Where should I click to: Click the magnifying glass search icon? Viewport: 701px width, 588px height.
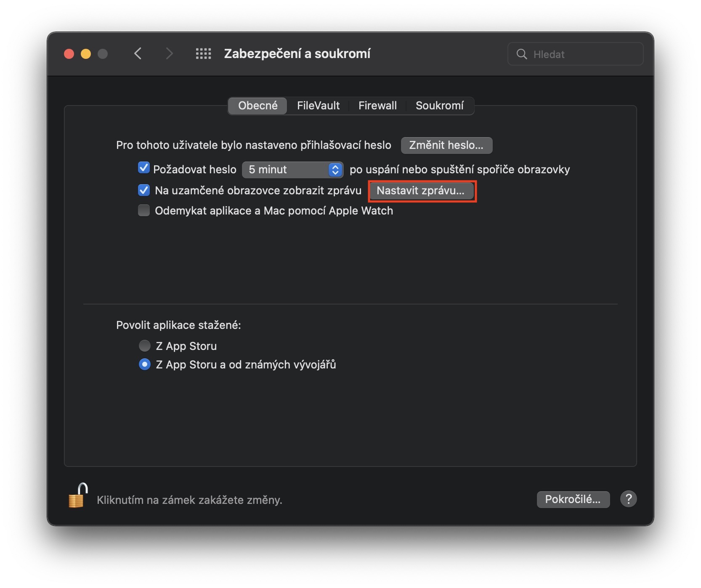[x=522, y=54]
